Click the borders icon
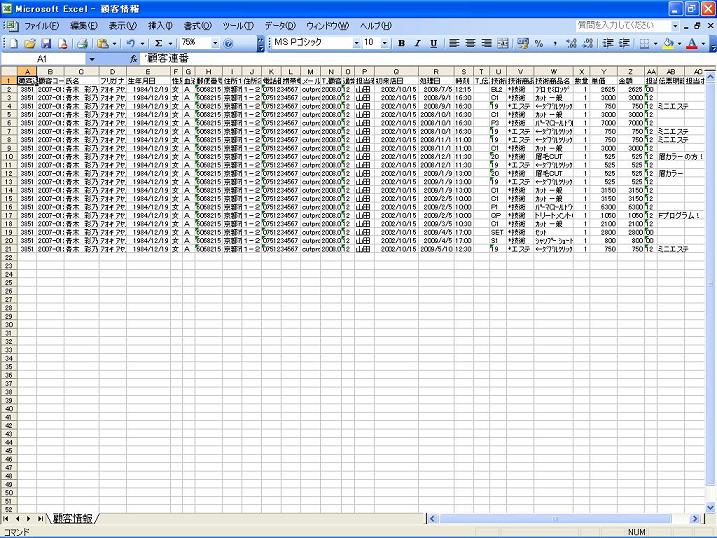This screenshot has width=717, height=538. click(x=644, y=43)
